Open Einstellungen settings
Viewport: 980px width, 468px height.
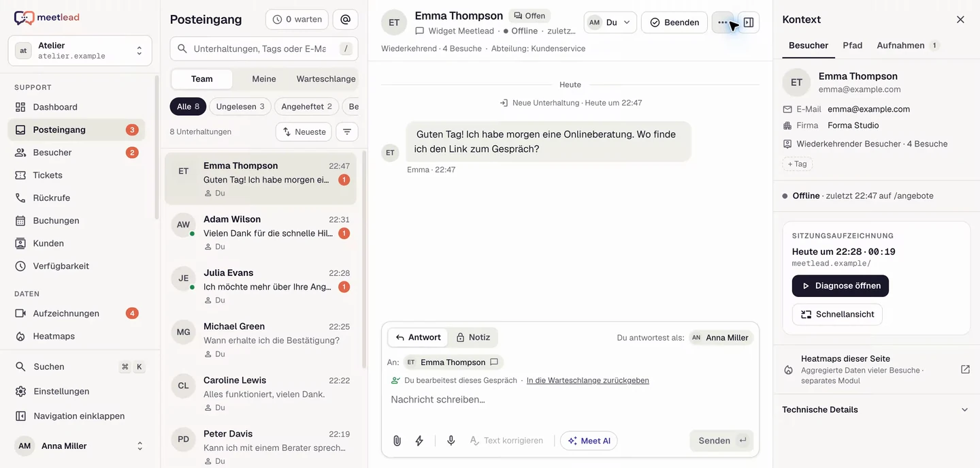pos(80,391)
